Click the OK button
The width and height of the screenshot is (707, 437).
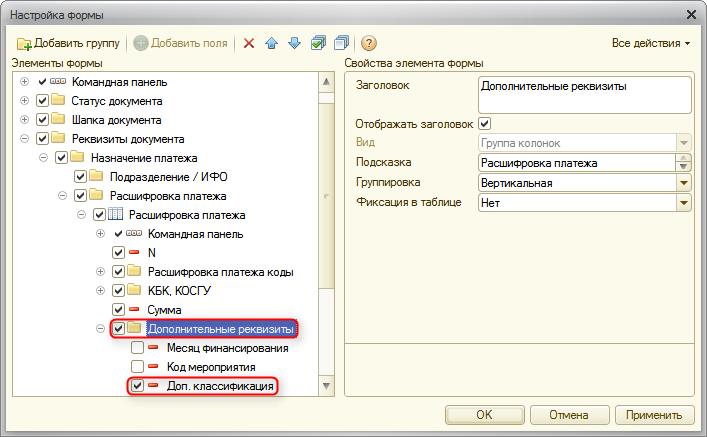[485, 414]
